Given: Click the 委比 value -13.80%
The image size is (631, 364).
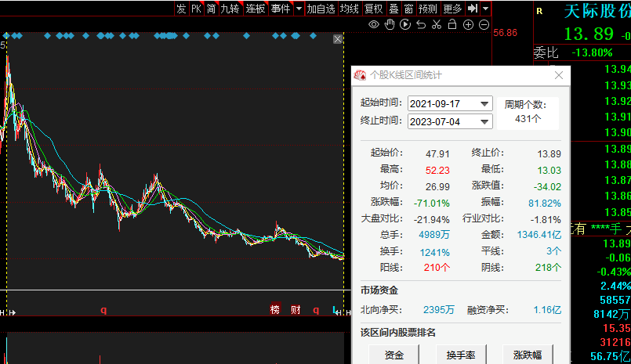Looking at the screenshot, I should 592,52.
